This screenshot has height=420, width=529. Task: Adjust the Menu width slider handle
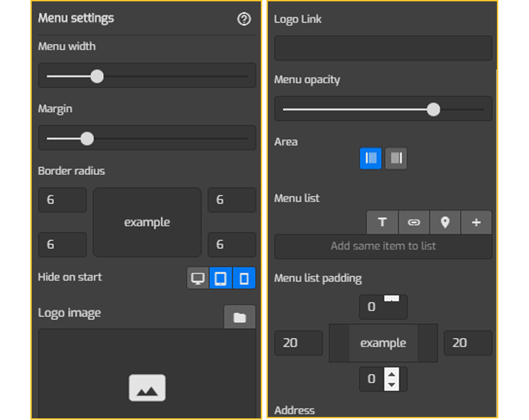pos(97,76)
